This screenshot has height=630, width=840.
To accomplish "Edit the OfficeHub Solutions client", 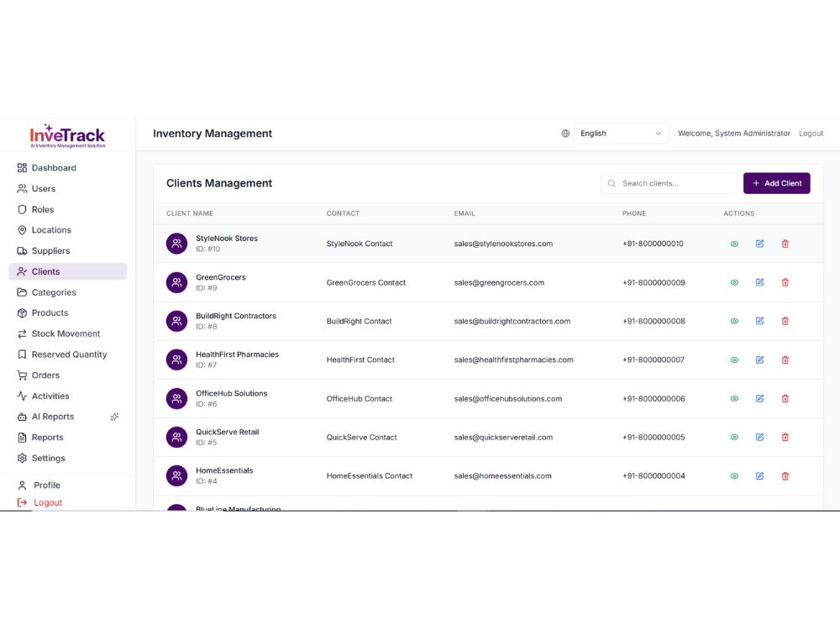I will [x=759, y=398].
